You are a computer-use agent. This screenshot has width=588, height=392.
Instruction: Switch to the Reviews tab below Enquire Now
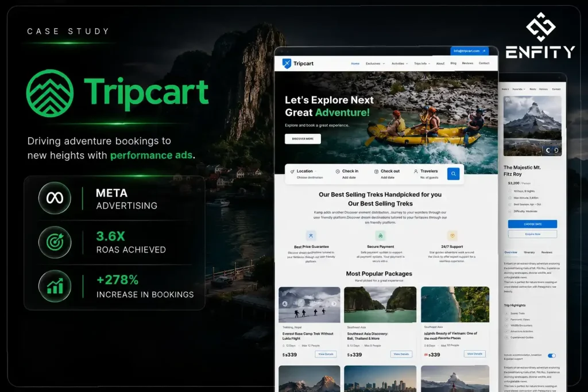(547, 252)
